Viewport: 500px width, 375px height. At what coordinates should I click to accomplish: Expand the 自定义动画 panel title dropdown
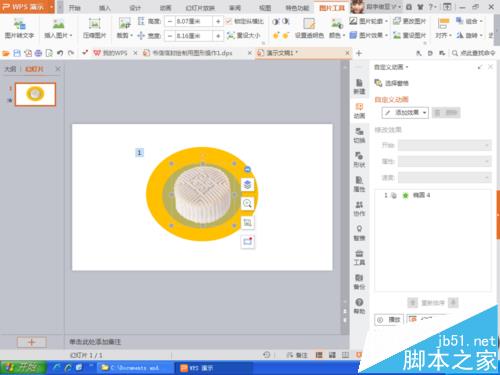407,67
